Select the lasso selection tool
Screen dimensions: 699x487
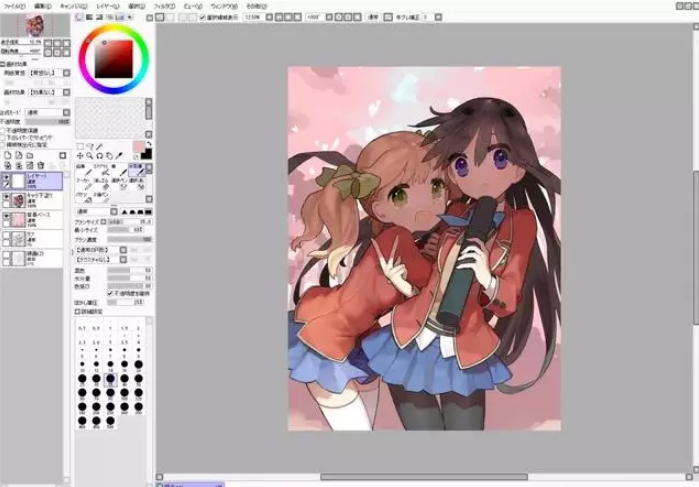click(90, 147)
